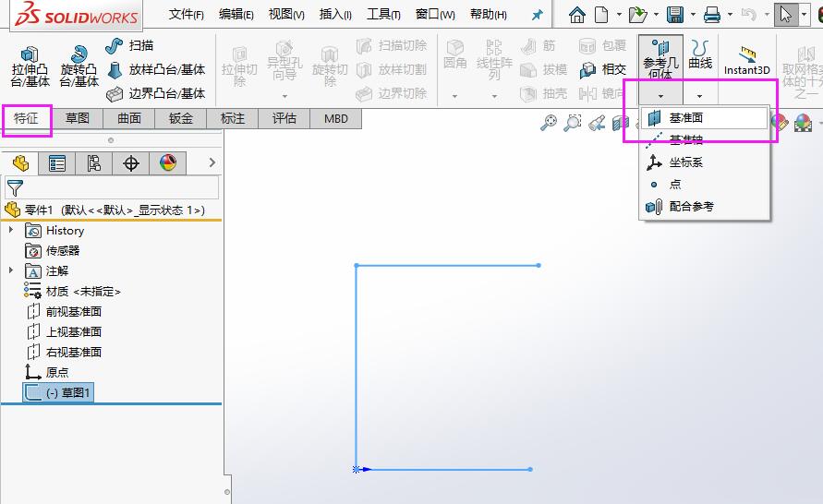Choose 坐标系 from the reference geometry menu
The image size is (823, 504).
coord(705,162)
